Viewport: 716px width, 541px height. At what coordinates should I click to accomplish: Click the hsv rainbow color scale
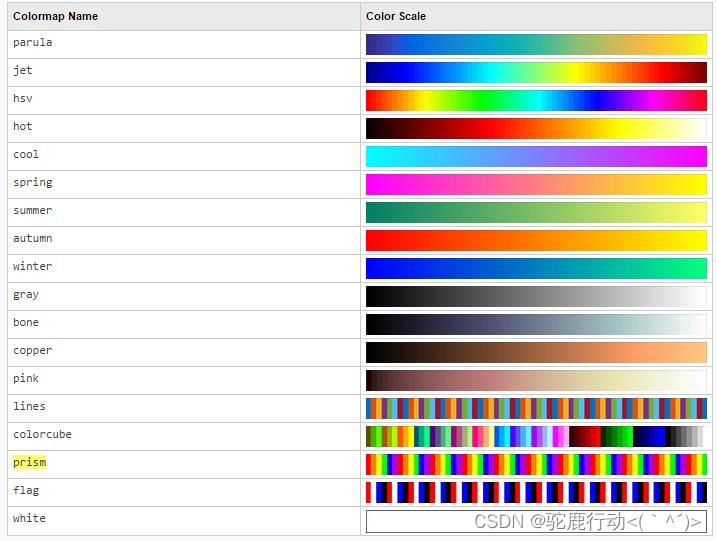(536, 100)
